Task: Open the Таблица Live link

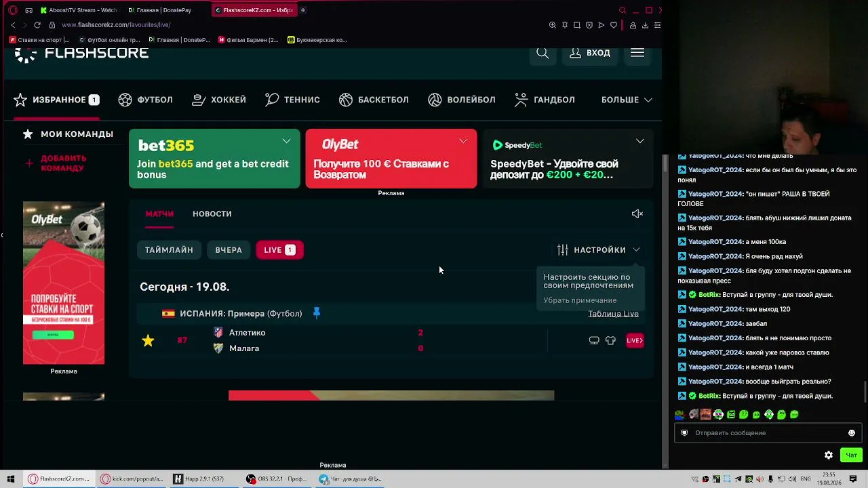Action: [x=613, y=314]
